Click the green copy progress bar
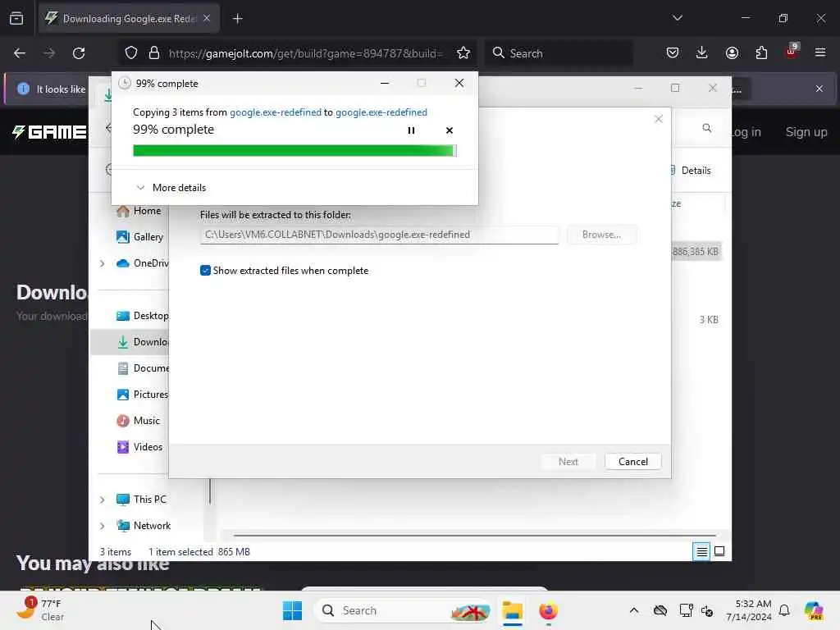The image size is (840, 630). tap(294, 151)
